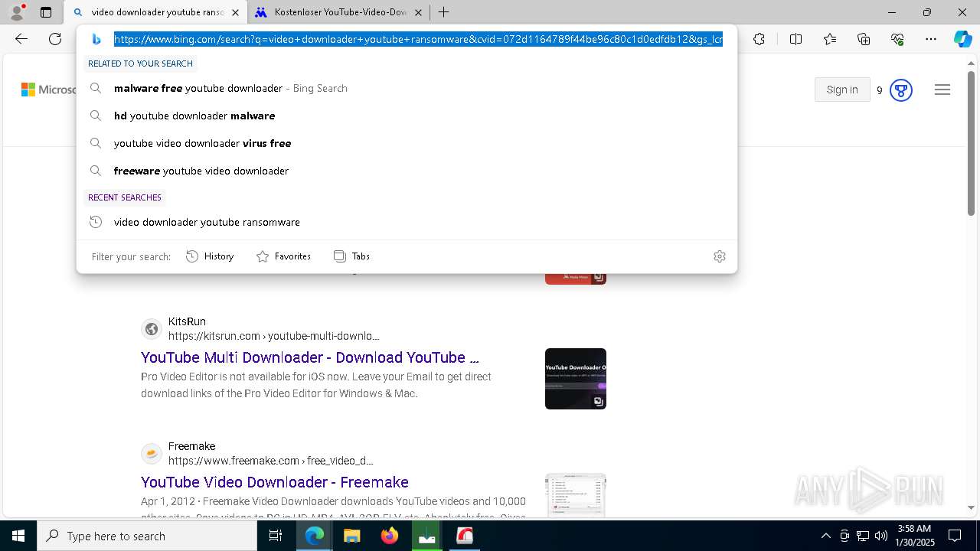Launch Firefox from taskbar
This screenshot has width=980, height=551.
pos(390,536)
